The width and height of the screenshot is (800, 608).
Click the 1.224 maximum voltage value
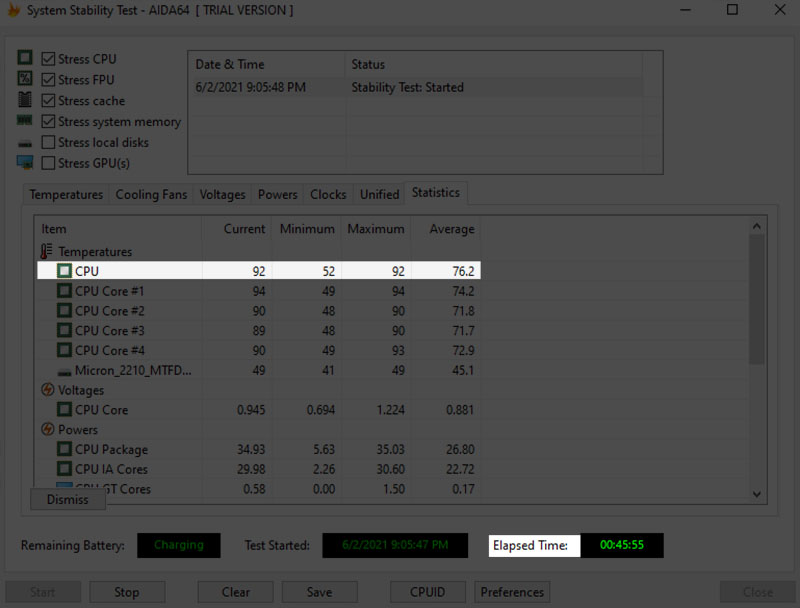pyautogui.click(x=391, y=410)
